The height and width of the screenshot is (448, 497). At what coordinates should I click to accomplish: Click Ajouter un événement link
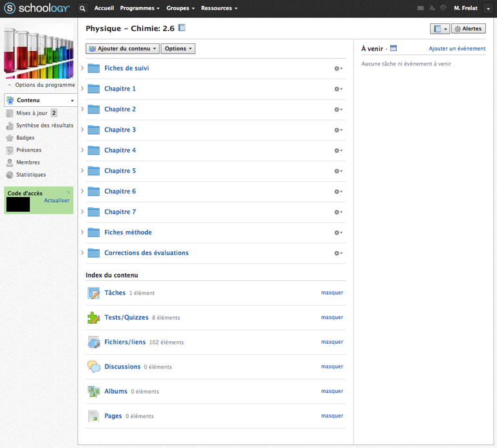click(457, 49)
